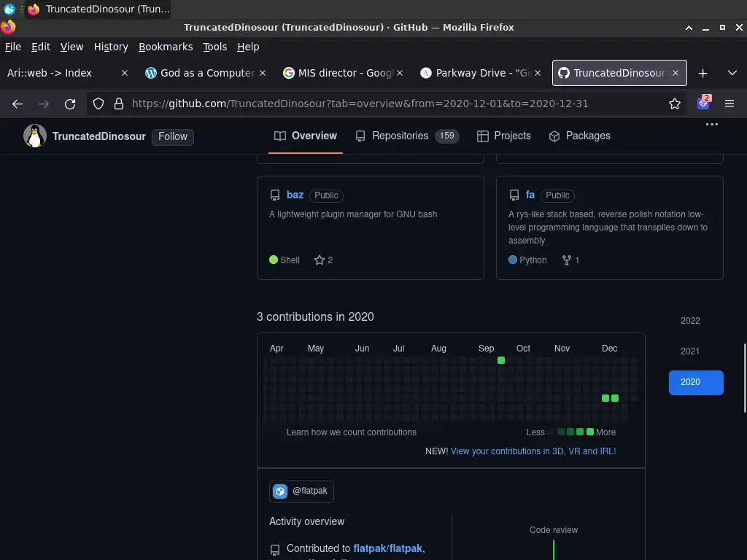Open the Firefox hamburger application menu
Screen dimensions: 747x560
point(729,104)
